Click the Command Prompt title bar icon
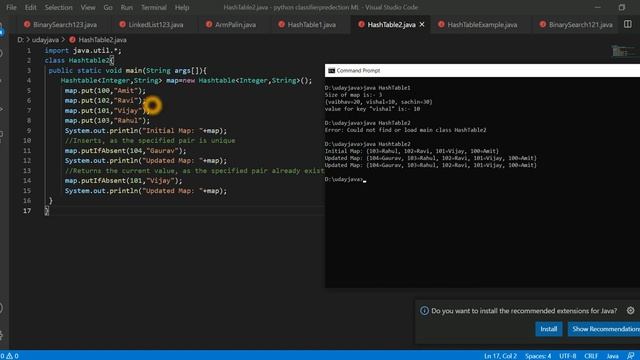This screenshot has height=360, width=640. [331, 71]
